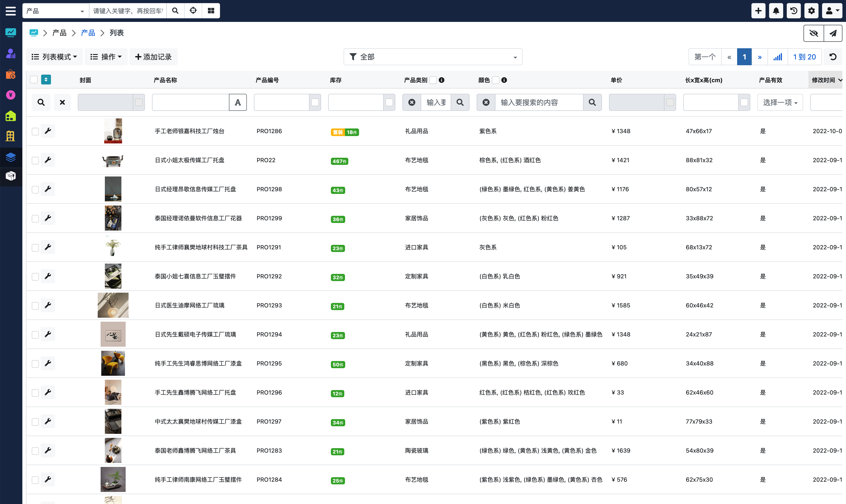The height and width of the screenshot is (504, 846).
Task: Click the search magnifier in top bar
Action: click(175, 11)
